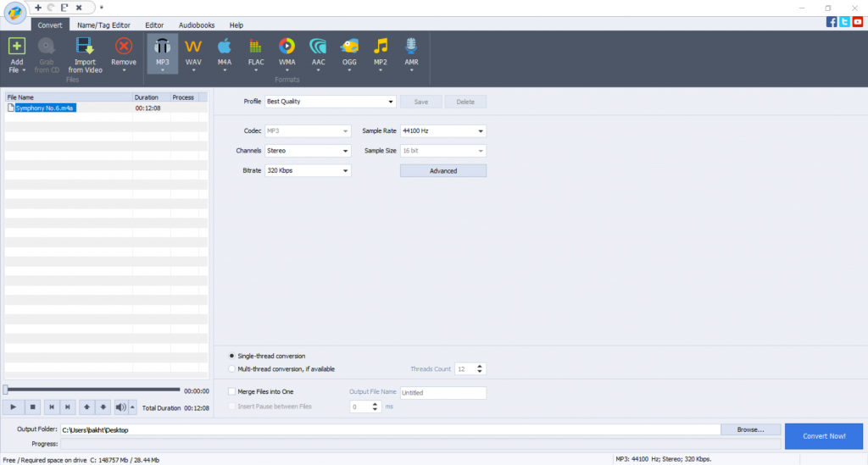
Task: Choose the OGG format icon
Action: pyautogui.click(x=349, y=47)
